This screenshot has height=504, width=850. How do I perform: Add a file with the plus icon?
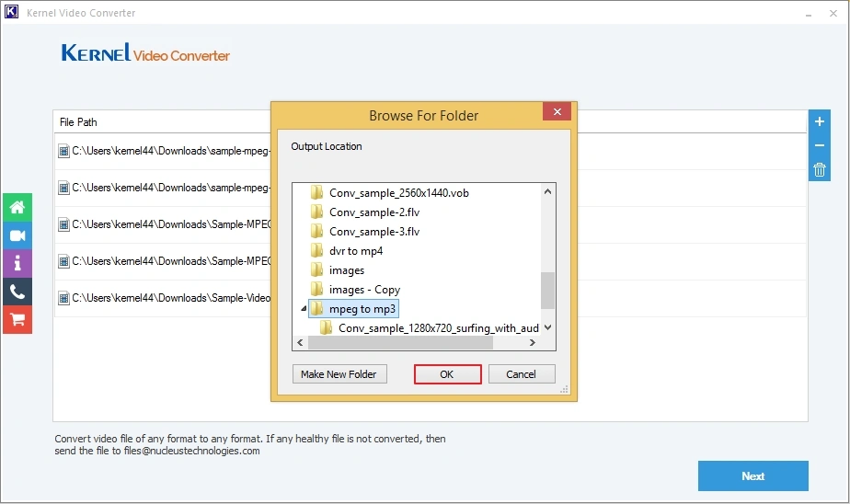[819, 121]
